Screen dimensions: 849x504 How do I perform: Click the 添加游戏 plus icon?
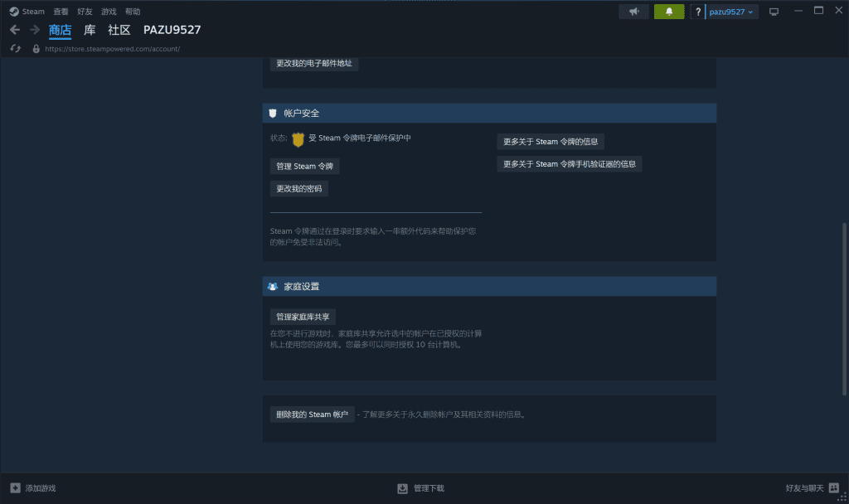coord(15,487)
